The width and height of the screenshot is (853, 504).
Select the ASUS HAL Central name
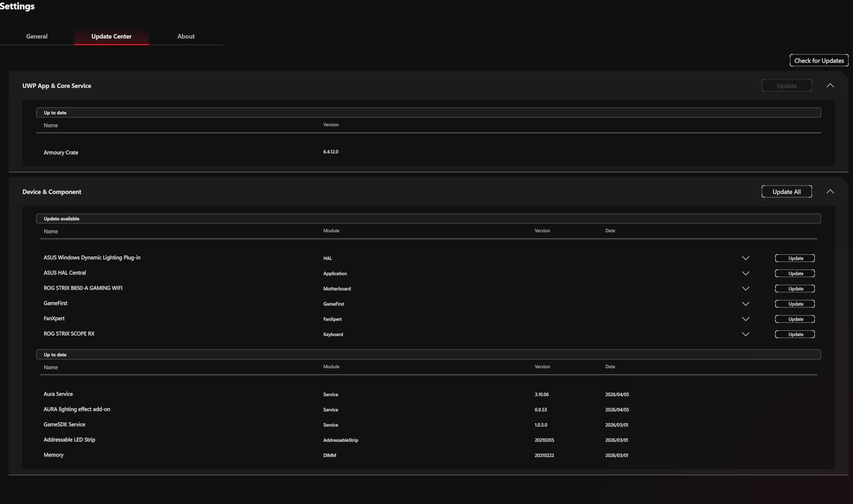point(64,273)
